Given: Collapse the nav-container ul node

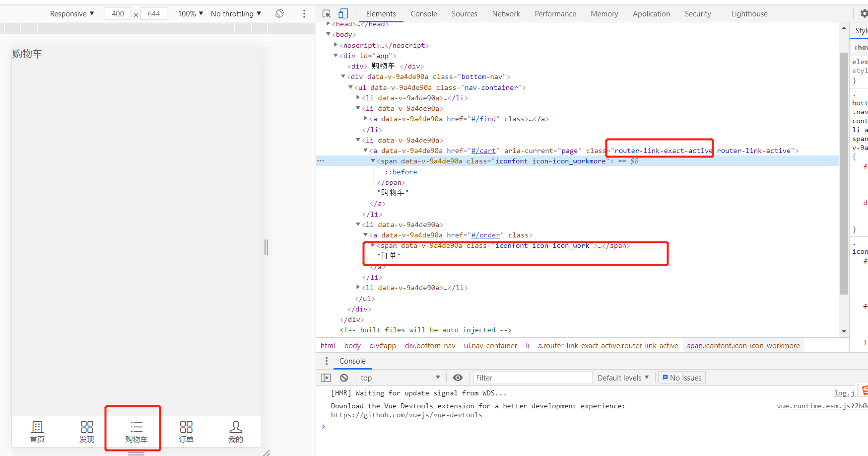Looking at the screenshot, I should (350, 87).
